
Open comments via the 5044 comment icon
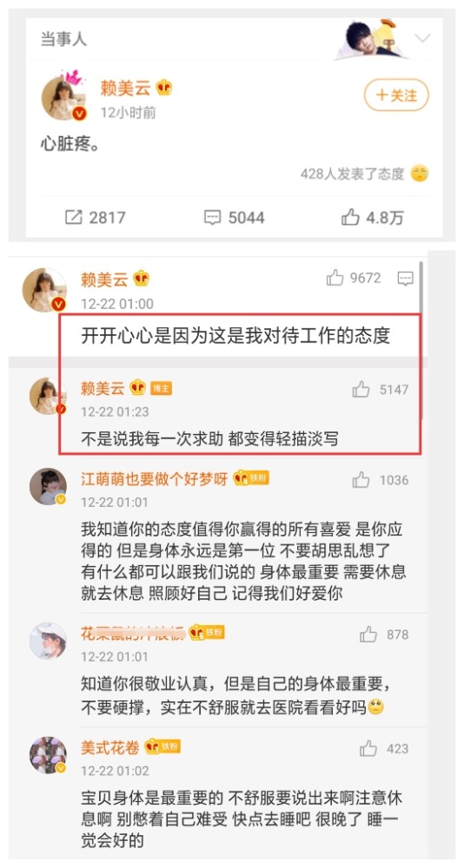click(212, 217)
